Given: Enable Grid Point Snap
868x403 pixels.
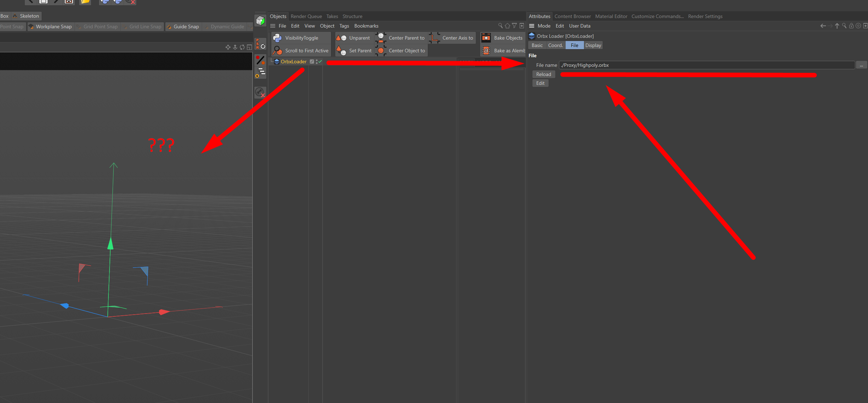Looking at the screenshot, I should click(98, 27).
